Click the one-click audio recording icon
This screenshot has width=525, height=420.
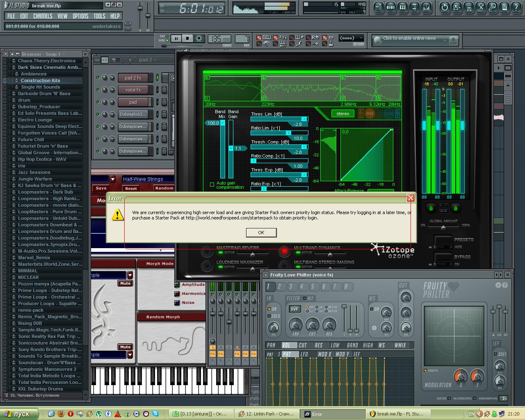(492, 7)
